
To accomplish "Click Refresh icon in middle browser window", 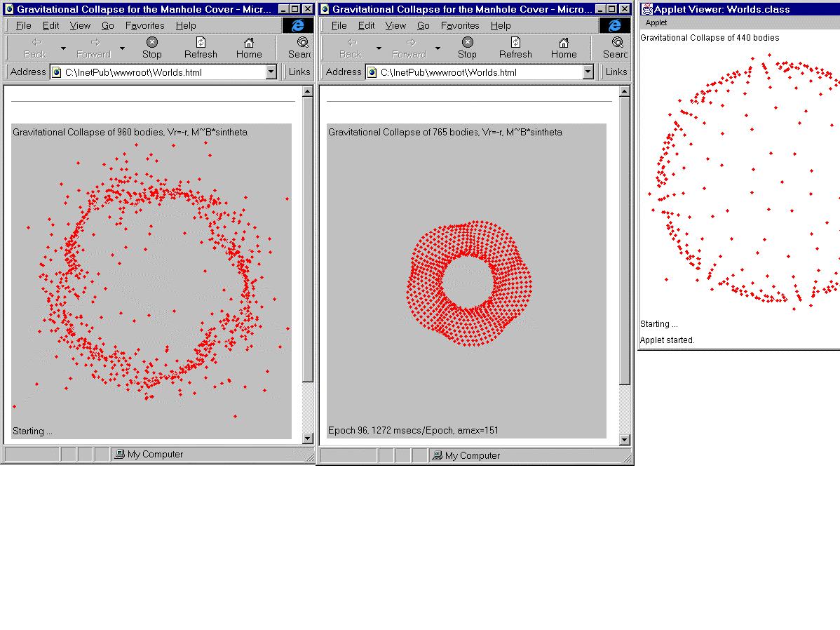I will pos(515,43).
